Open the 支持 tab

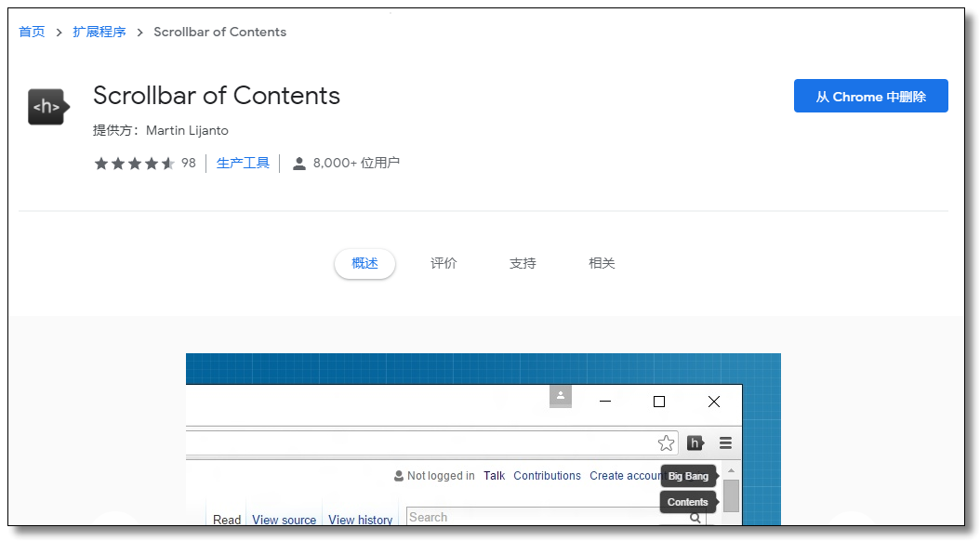coord(523,264)
